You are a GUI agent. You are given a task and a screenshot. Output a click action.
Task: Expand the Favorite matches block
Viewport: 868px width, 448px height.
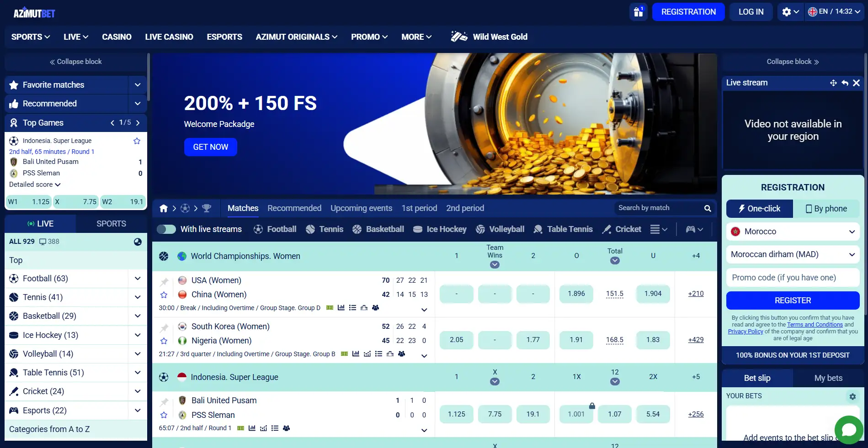point(138,85)
